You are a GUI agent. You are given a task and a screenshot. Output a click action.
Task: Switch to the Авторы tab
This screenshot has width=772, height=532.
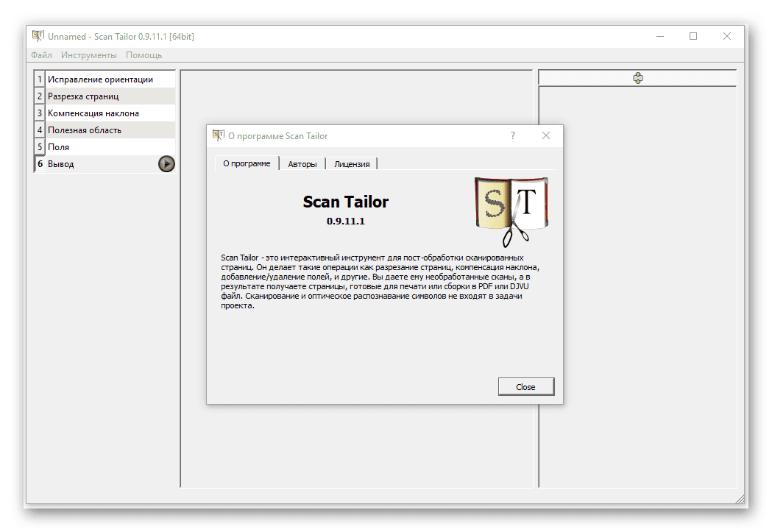pyautogui.click(x=302, y=164)
